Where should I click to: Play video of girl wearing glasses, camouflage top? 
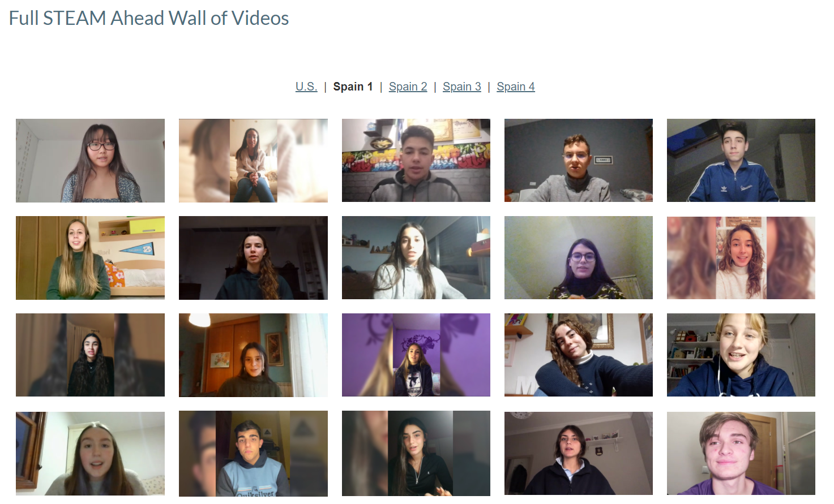pos(579,258)
